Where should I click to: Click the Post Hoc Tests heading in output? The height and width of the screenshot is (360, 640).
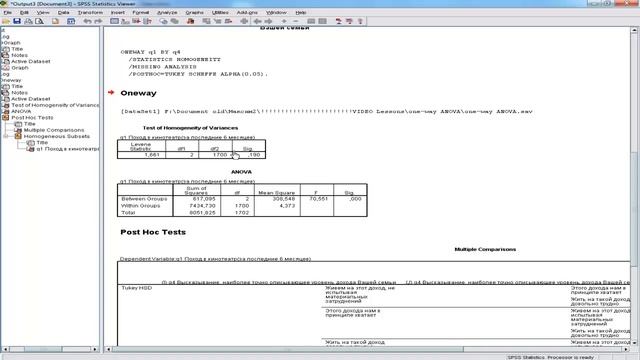click(x=153, y=232)
